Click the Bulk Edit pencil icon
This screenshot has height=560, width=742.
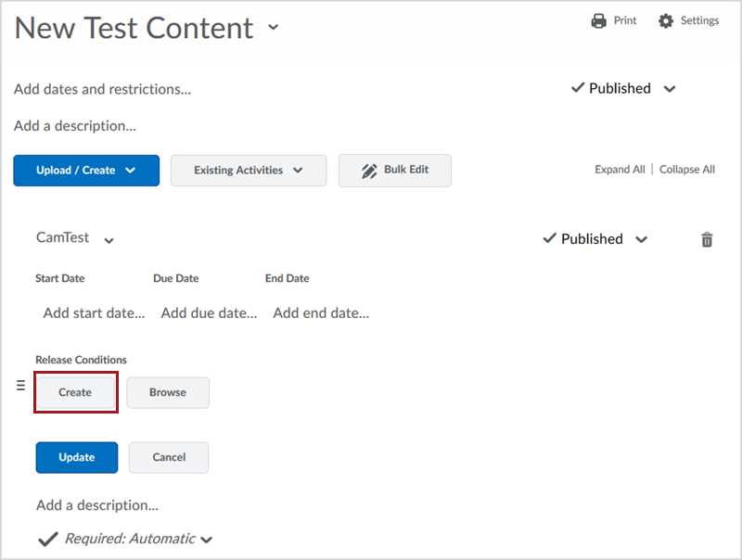pos(369,171)
